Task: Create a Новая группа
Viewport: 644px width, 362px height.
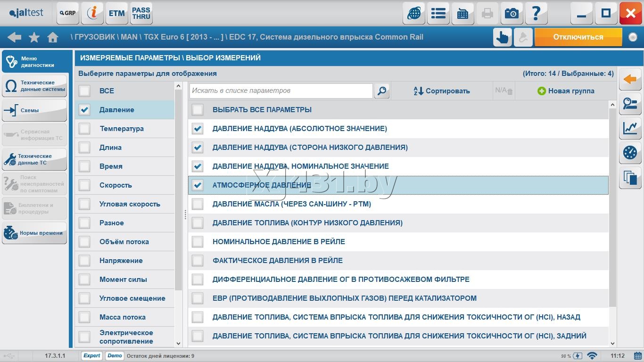Action: click(x=566, y=91)
